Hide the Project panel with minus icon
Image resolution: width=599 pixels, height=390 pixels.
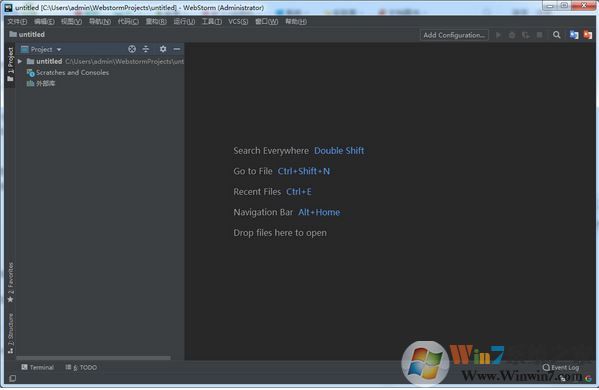coord(176,49)
